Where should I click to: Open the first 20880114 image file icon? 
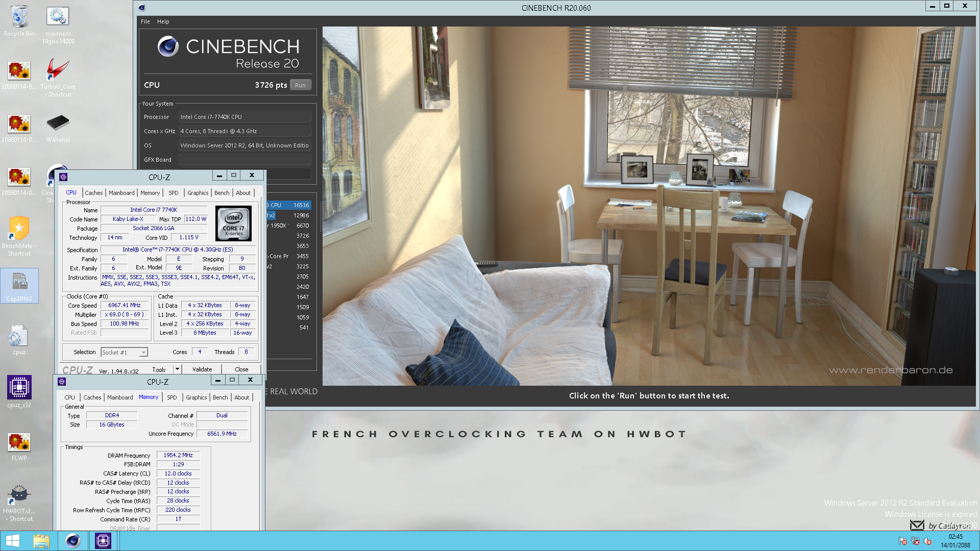tap(19, 75)
